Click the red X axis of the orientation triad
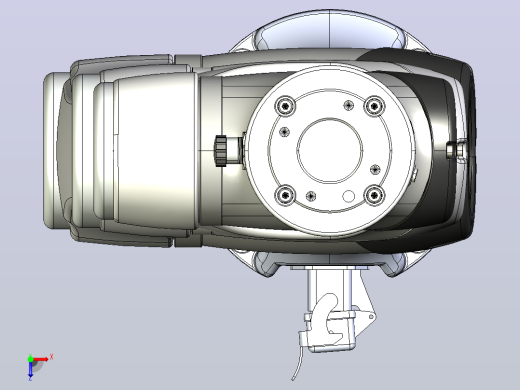This screenshot has height=390, width=520. tap(41, 359)
